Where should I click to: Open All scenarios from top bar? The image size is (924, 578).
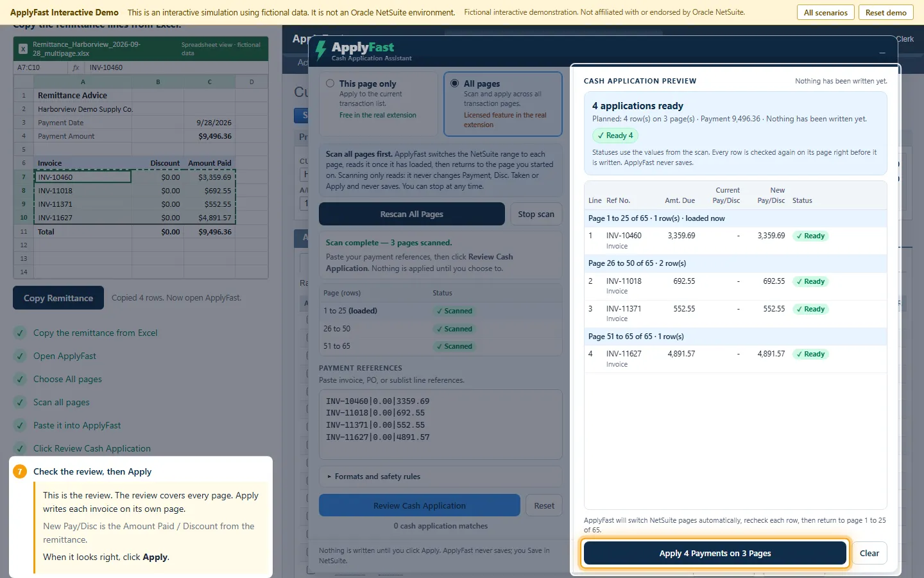(826, 12)
